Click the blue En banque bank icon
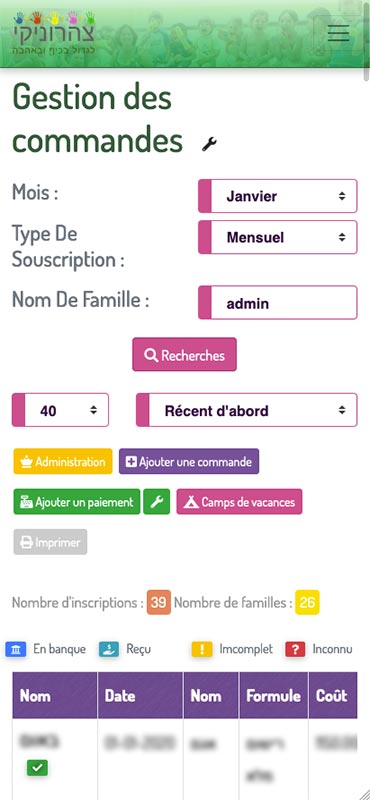 point(16,649)
